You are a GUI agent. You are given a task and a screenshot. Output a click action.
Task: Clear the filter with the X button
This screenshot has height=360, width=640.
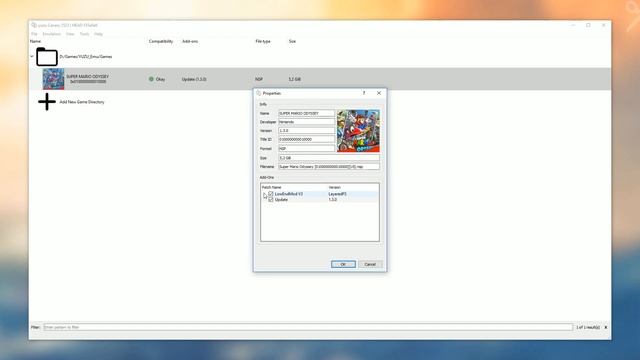(x=606, y=327)
